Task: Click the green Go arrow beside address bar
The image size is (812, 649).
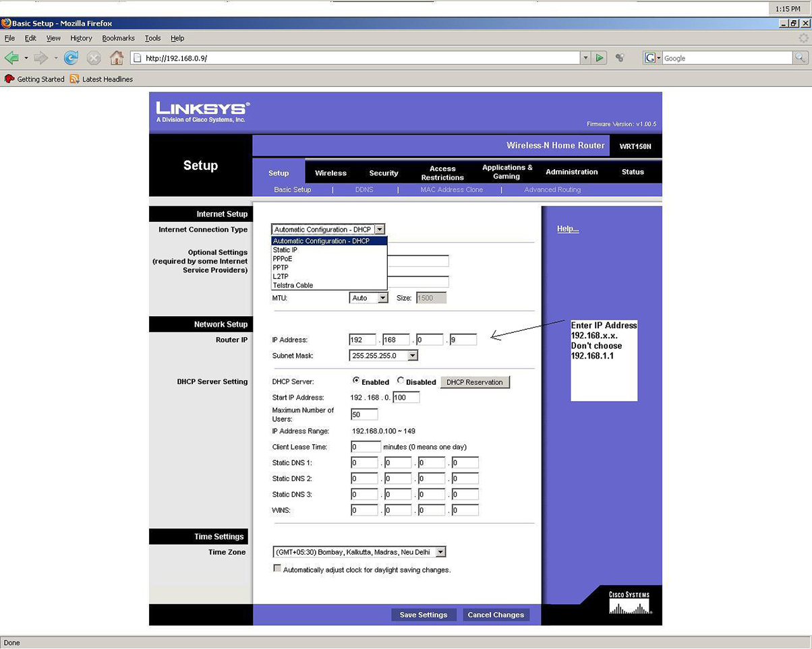Action: point(600,58)
